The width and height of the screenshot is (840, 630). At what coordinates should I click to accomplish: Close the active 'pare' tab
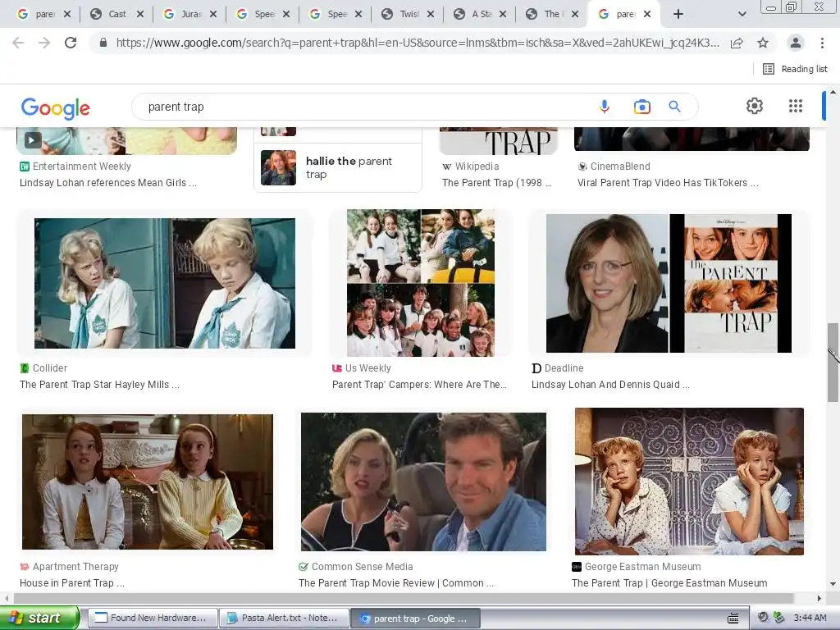647,14
